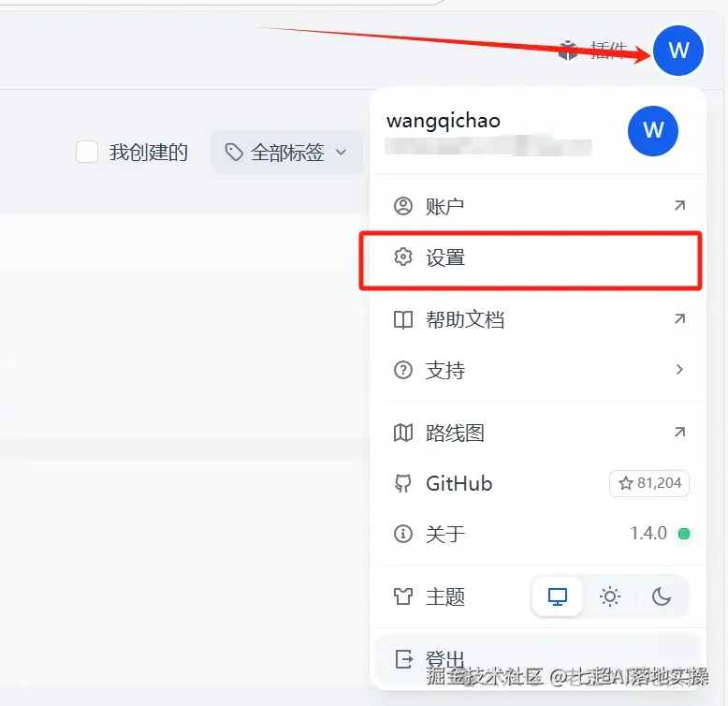Switch to light sun theme

click(x=609, y=596)
